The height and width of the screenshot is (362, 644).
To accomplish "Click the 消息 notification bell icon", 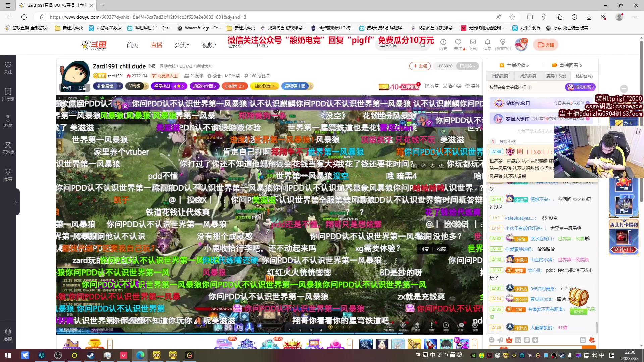I will [x=487, y=43].
